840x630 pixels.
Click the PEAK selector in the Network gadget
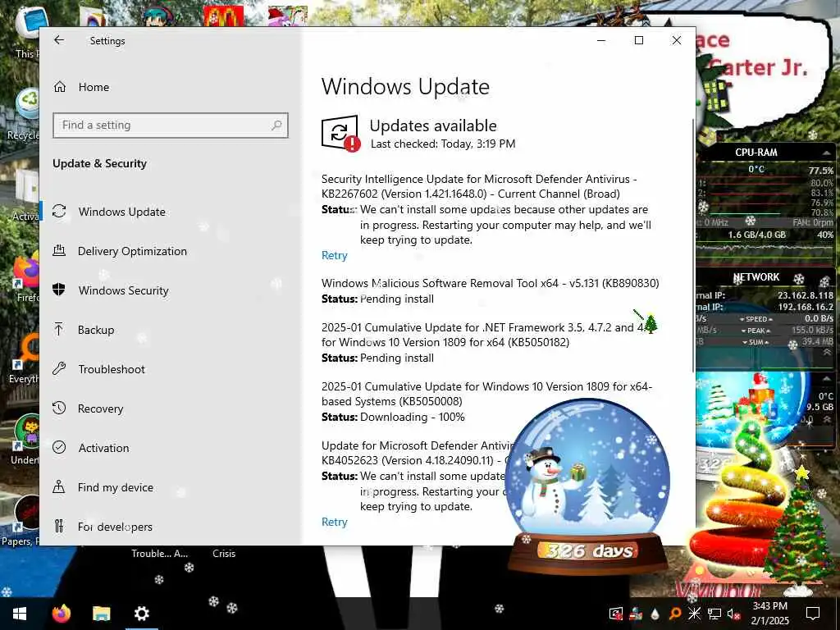point(756,331)
